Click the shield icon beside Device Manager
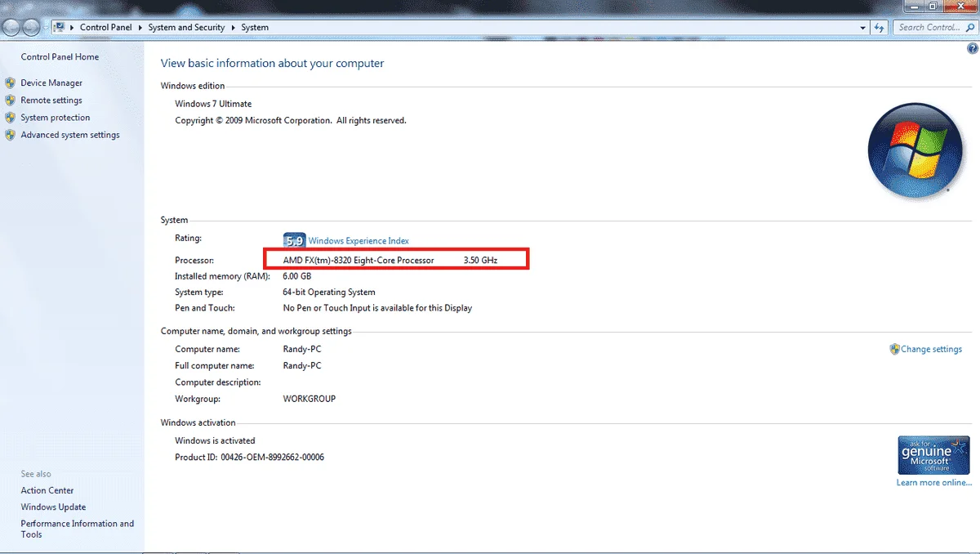 pyautogui.click(x=10, y=83)
